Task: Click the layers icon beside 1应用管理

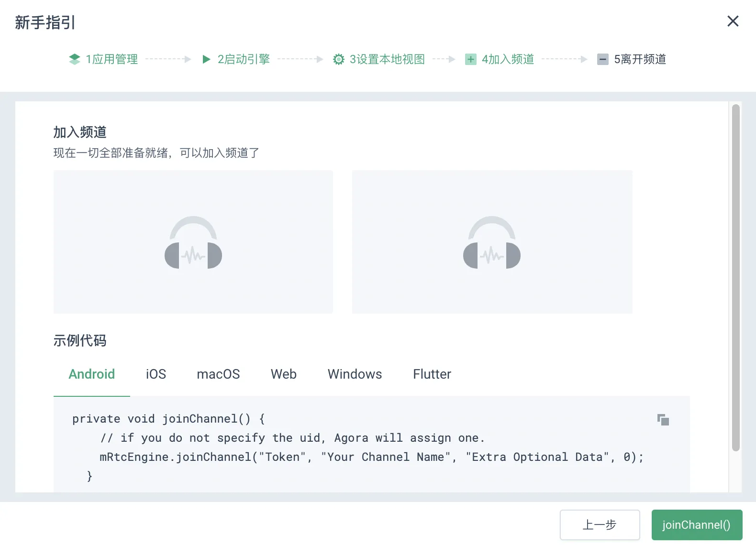Action: click(74, 59)
